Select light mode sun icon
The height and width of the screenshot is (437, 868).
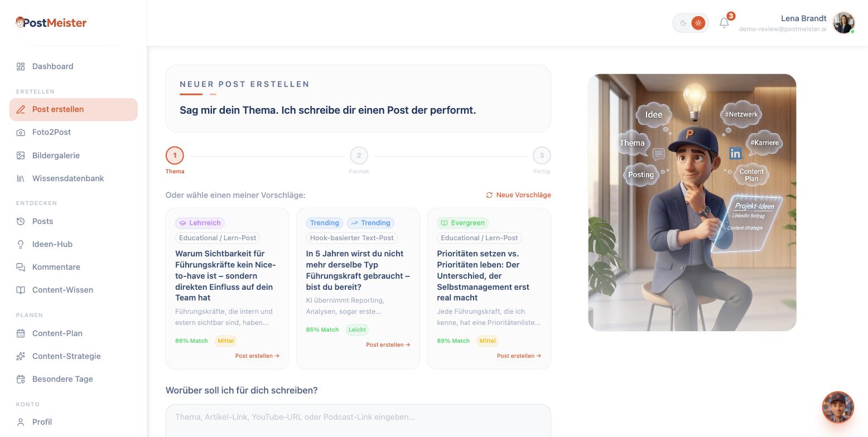click(x=698, y=23)
